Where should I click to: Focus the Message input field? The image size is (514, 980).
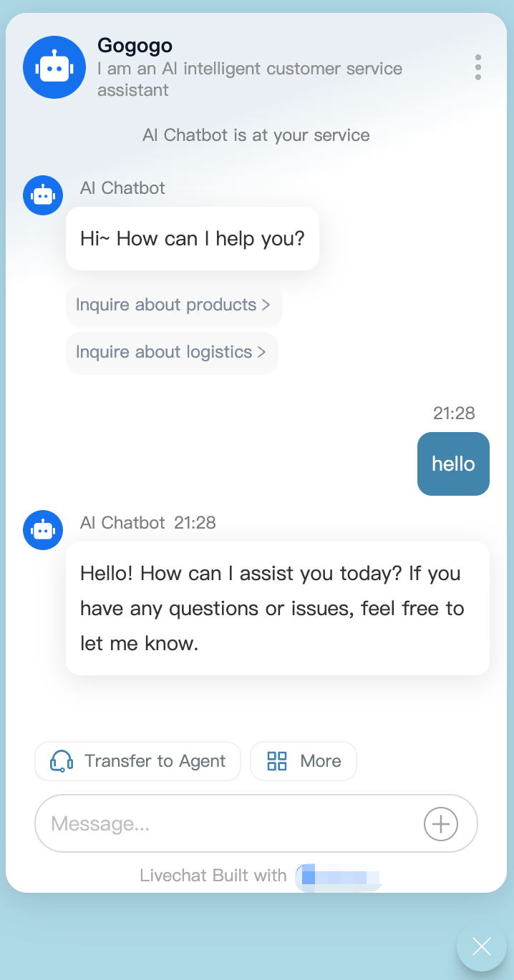click(229, 823)
